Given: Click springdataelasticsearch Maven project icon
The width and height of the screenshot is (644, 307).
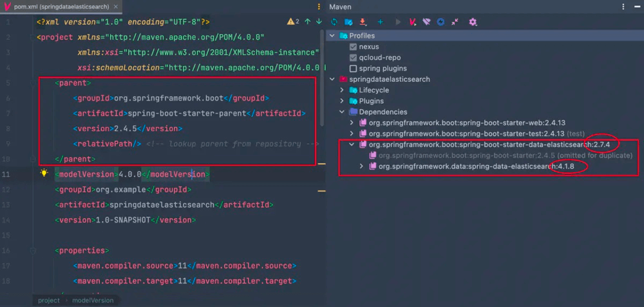Looking at the screenshot, I should (x=343, y=79).
